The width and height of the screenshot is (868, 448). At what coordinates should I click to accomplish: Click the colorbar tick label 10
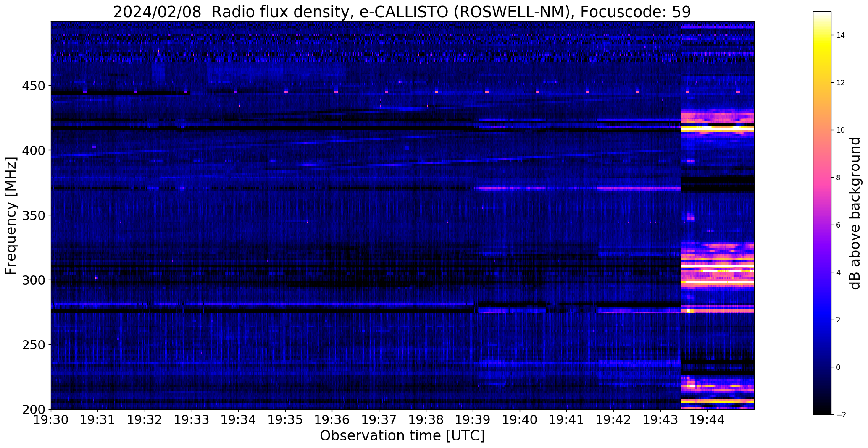(841, 130)
